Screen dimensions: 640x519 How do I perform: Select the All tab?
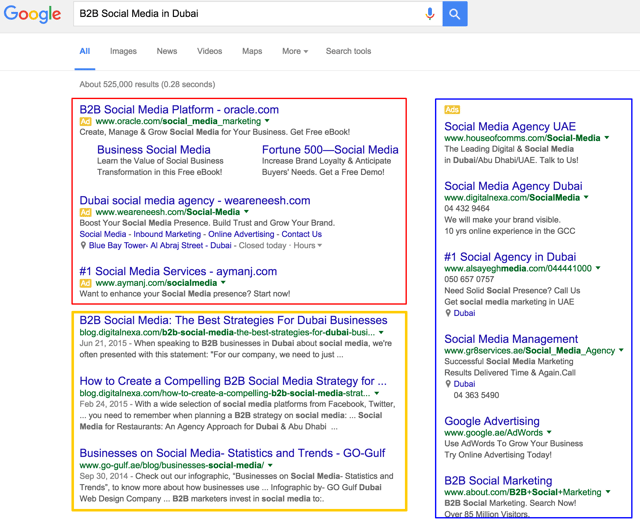[84, 51]
